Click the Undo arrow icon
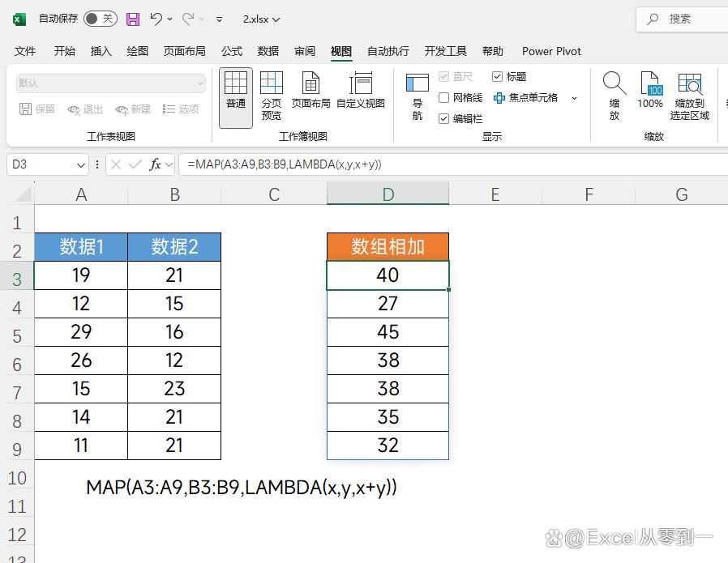 pos(156,19)
